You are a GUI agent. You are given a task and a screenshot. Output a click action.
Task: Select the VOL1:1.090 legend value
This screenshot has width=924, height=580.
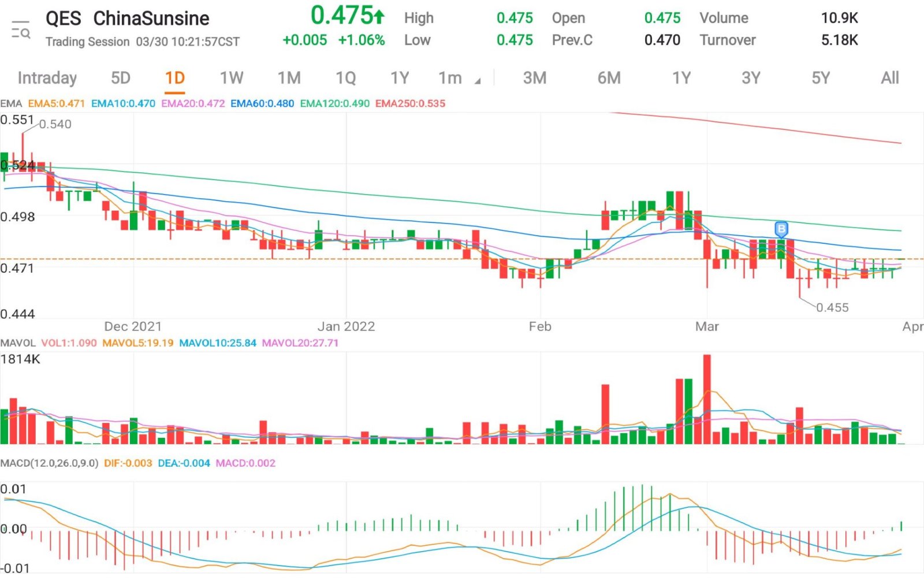69,343
